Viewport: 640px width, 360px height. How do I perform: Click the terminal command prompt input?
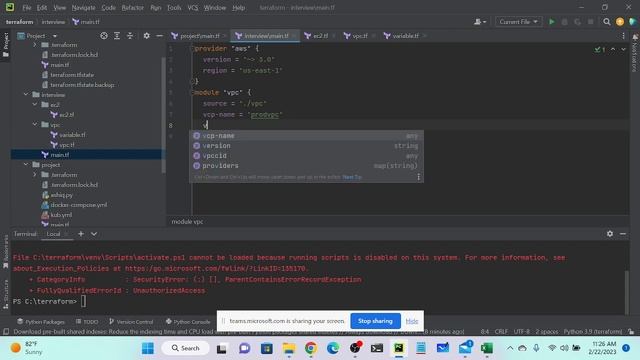click(83, 302)
